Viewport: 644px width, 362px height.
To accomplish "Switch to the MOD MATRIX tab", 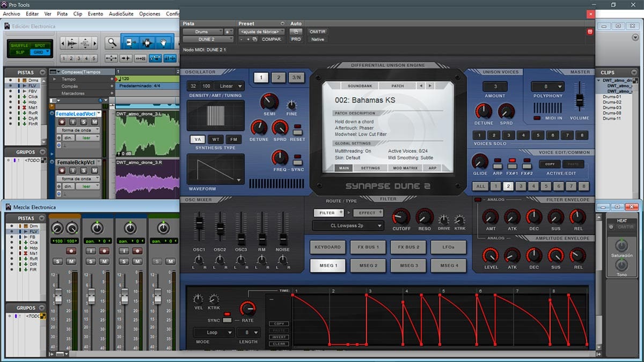I will pyautogui.click(x=405, y=168).
